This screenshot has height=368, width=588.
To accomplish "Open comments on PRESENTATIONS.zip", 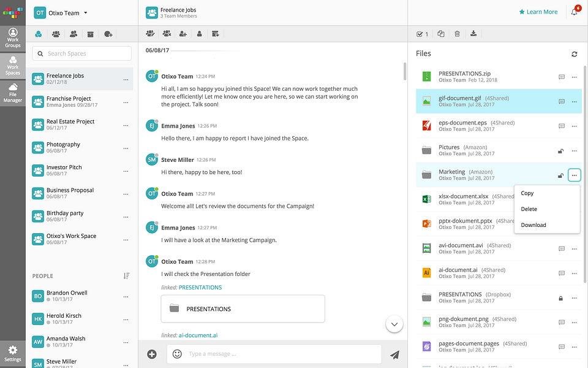I will pyautogui.click(x=562, y=77).
